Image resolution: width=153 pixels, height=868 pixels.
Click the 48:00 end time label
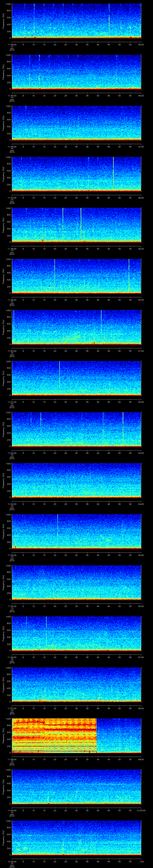click(x=141, y=198)
